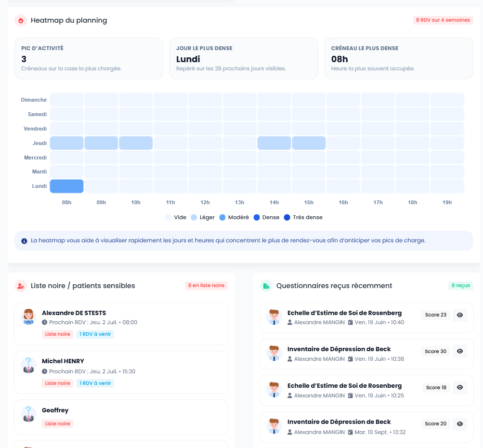Viewport: 483px width, 448px height.
Task: Click the Dense legend color dot
Action: click(x=257, y=218)
